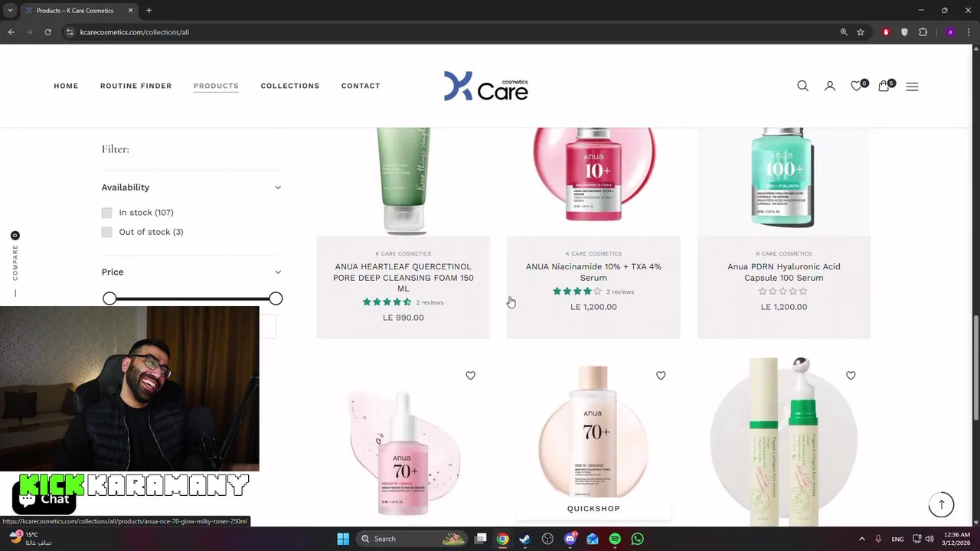Add Anua 70+ milky toner to wishlist
Image resolution: width=980 pixels, height=551 pixels.
tap(661, 375)
